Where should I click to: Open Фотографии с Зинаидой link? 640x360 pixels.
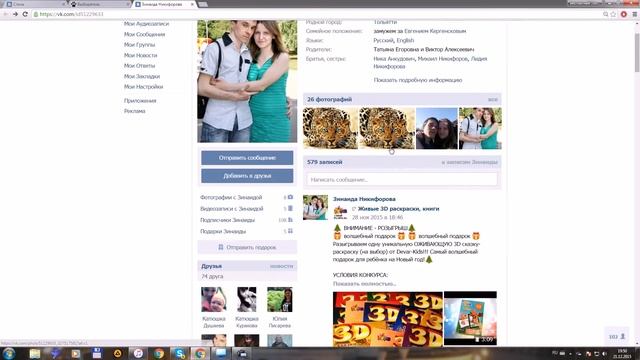point(231,197)
